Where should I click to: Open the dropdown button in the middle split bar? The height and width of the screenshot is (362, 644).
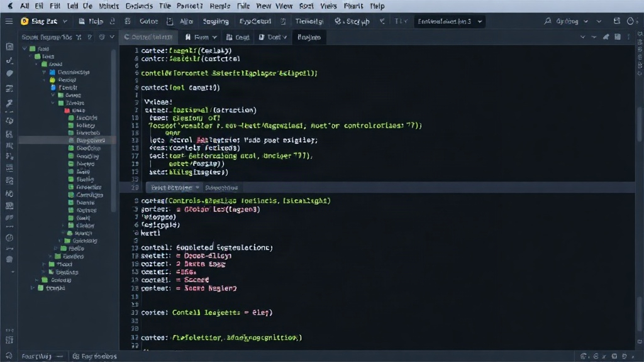coord(197,187)
